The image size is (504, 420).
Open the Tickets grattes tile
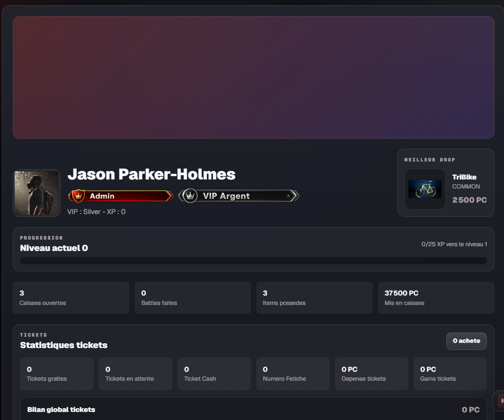tap(57, 374)
